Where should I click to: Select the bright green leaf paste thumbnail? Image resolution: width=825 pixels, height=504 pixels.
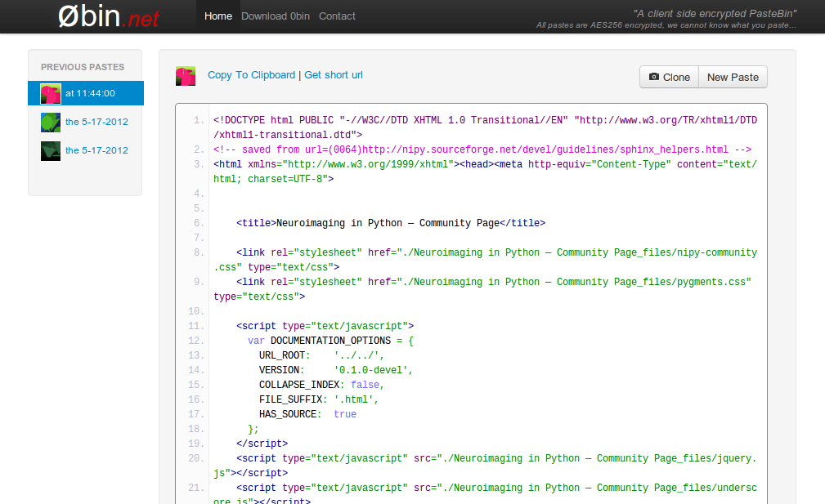(50, 123)
